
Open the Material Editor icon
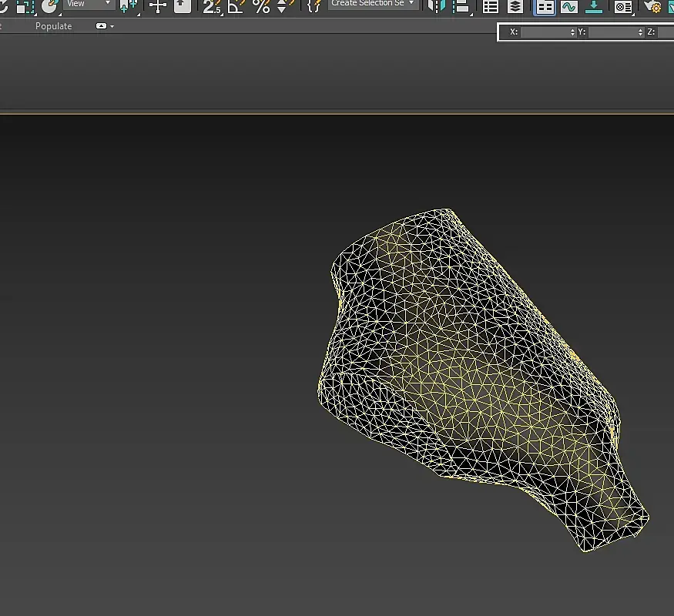coord(623,6)
